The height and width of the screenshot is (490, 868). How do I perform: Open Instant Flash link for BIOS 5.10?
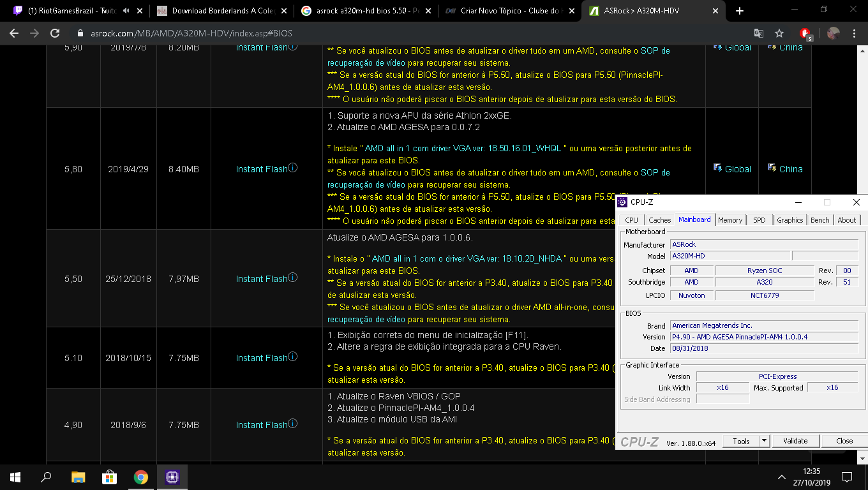pos(262,358)
